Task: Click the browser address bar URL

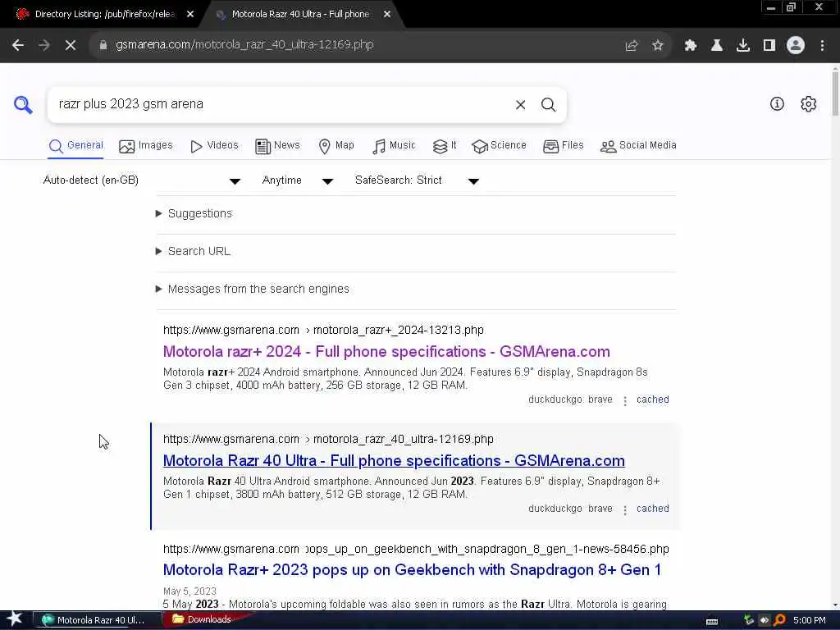Action: [244, 45]
